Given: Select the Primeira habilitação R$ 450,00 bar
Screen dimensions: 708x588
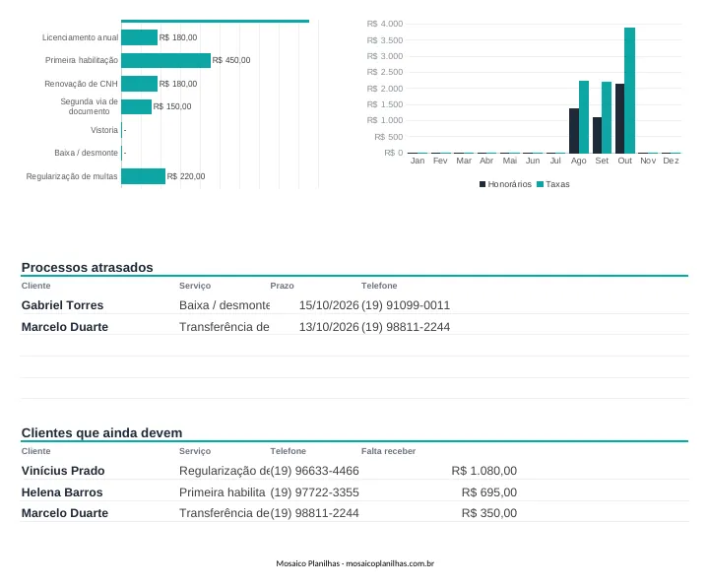Looking at the screenshot, I should click(x=165, y=60).
